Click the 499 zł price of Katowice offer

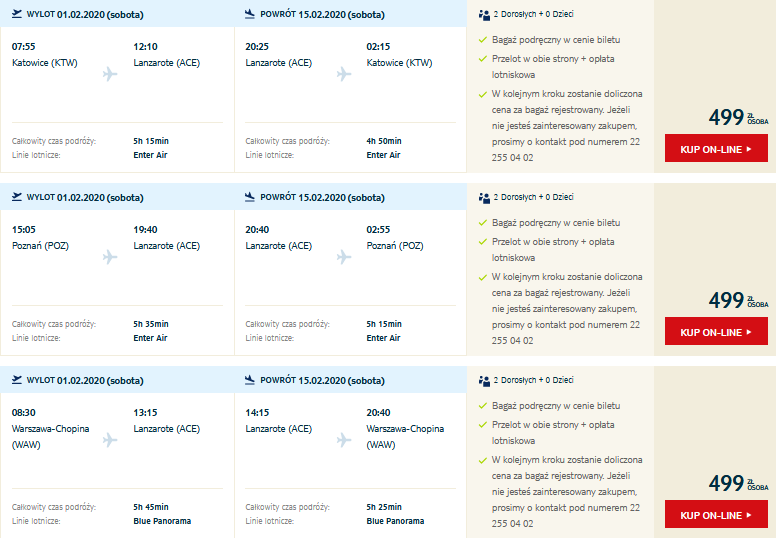(738, 117)
